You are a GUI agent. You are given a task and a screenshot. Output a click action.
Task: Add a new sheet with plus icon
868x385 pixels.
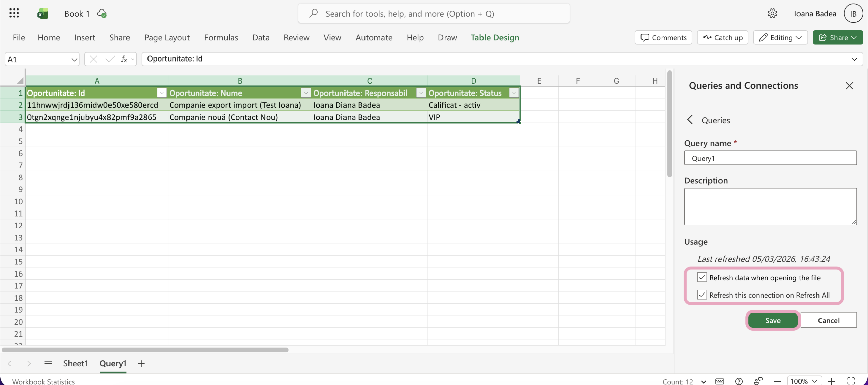(x=141, y=364)
